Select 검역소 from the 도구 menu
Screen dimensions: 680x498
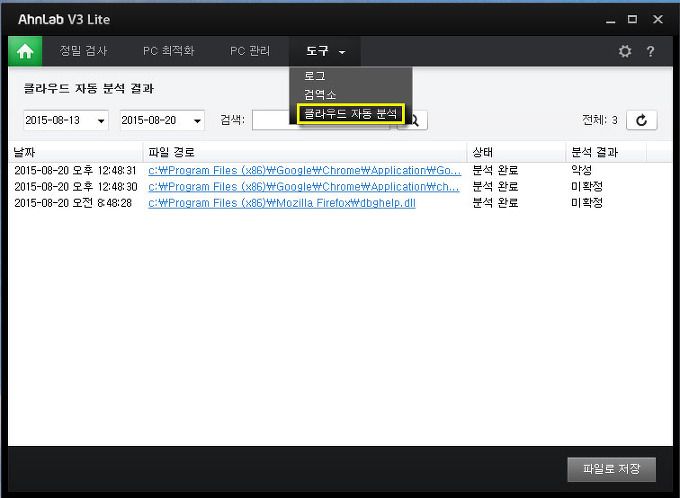pos(320,95)
